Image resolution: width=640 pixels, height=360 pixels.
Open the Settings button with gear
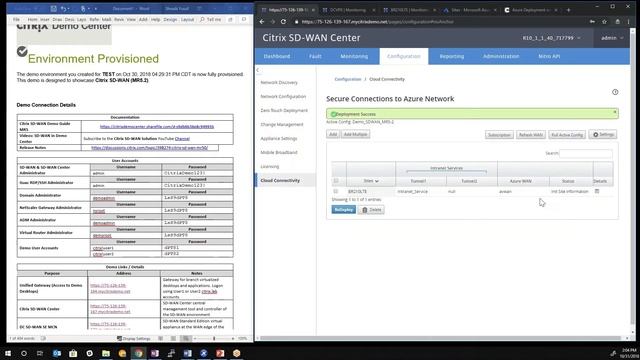[x=603, y=134]
